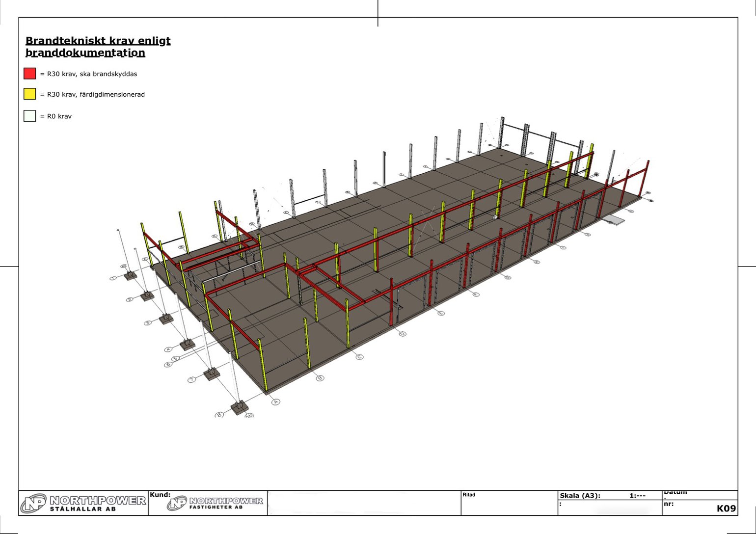Click the Brandtekniskt krav heading
Image resolution: width=756 pixels, height=534 pixels.
tap(98, 47)
